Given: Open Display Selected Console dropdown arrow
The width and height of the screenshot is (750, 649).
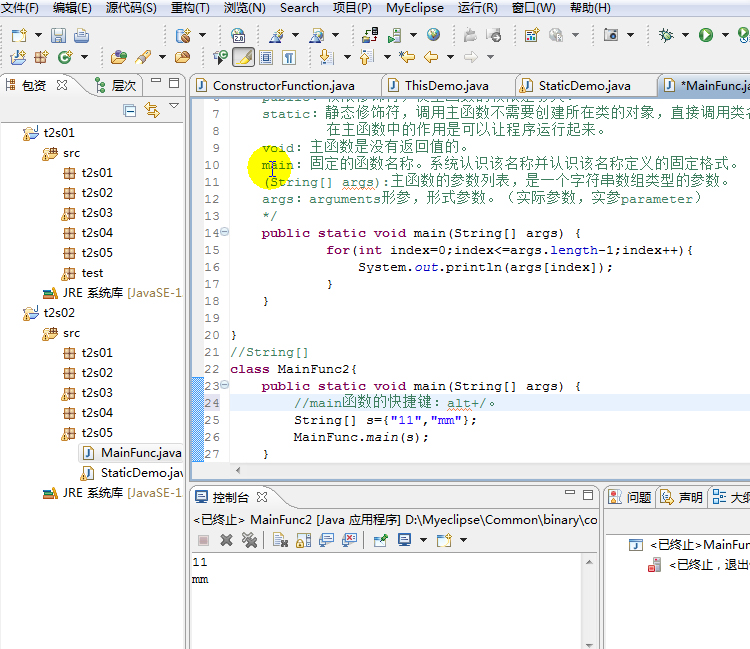Looking at the screenshot, I should click(x=423, y=540).
